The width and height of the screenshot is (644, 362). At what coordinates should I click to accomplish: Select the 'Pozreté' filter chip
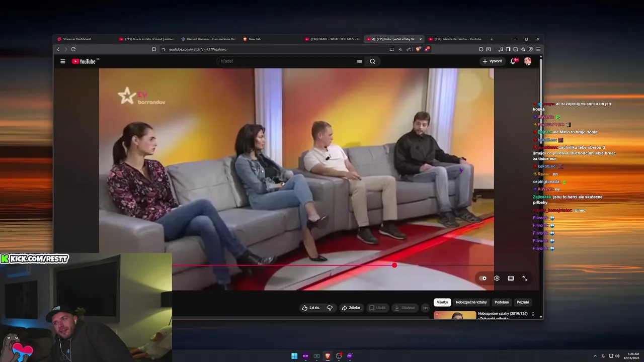[523, 302]
